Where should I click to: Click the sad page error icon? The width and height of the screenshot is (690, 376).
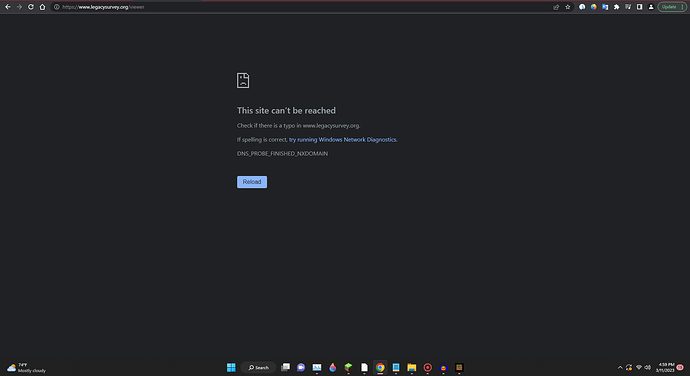(x=243, y=81)
